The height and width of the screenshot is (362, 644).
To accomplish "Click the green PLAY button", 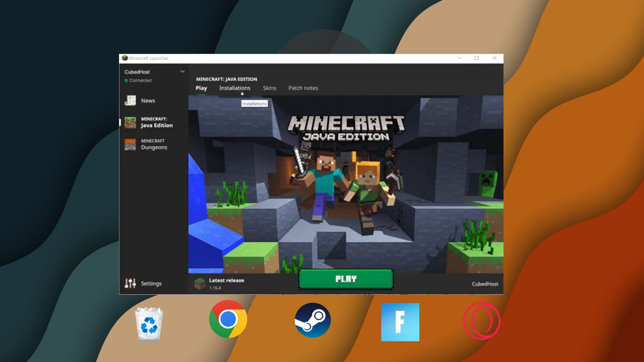I will 346,279.
